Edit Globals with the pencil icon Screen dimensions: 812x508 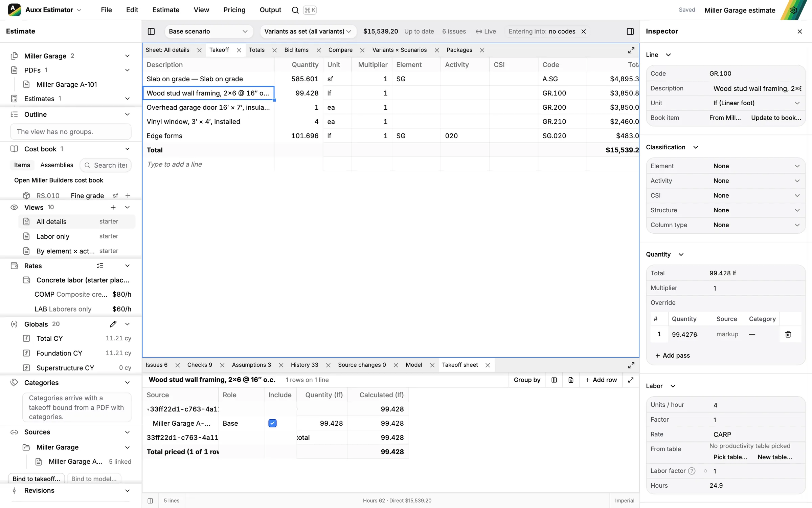click(113, 324)
